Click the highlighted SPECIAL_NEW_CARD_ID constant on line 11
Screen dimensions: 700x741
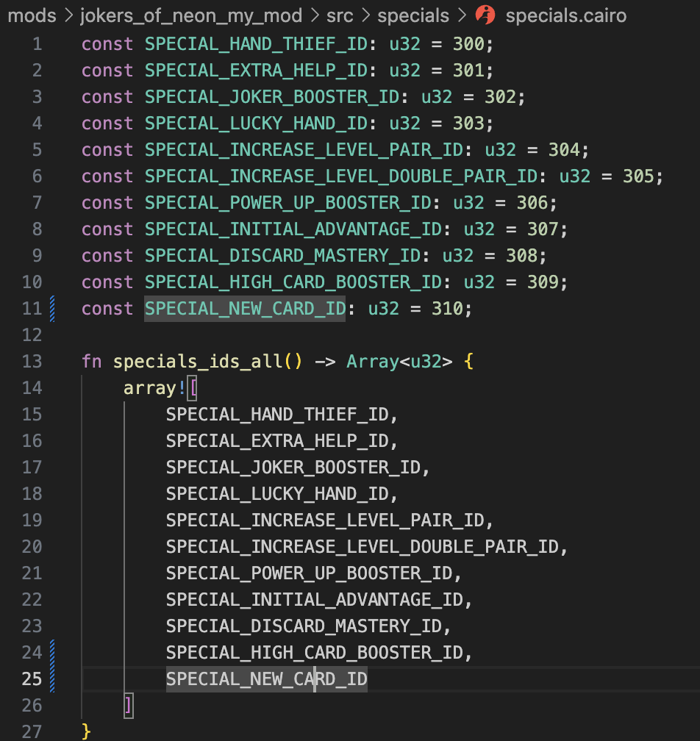click(x=245, y=309)
